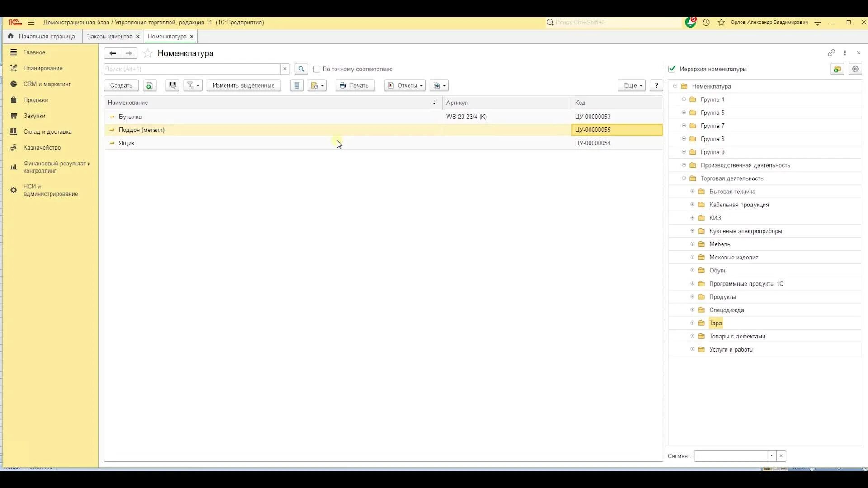
Task: Collapse the root Номенклатура node
Action: coord(675,86)
